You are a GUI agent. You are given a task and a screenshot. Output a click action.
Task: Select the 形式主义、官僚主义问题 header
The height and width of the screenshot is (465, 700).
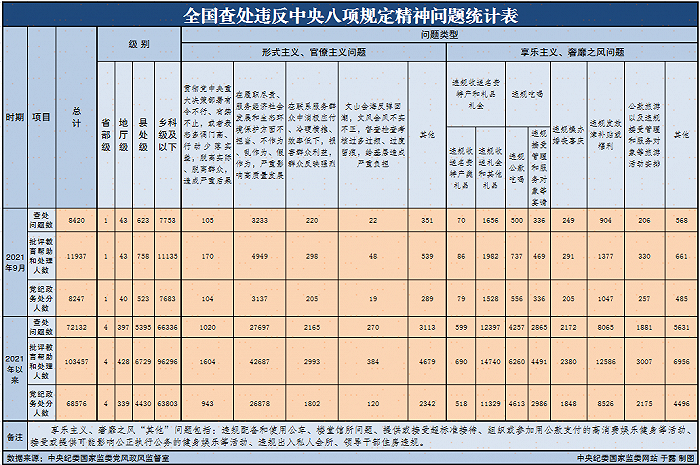pos(312,48)
